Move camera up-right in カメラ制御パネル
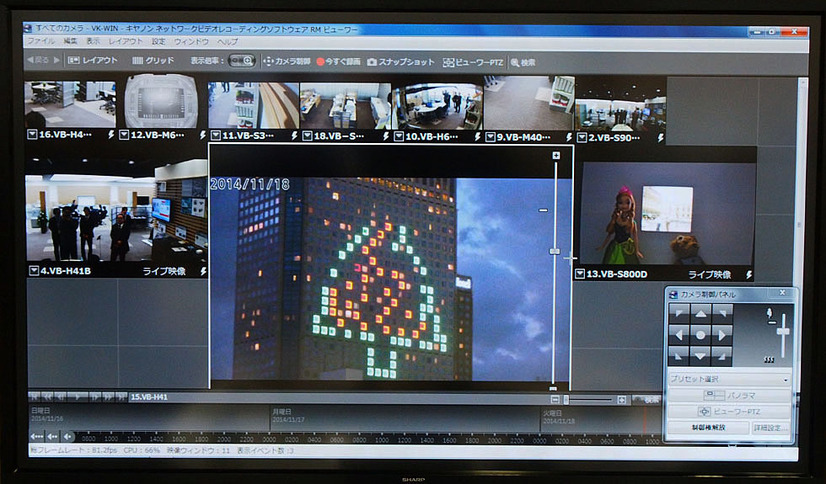Screen dimensions: 826x484 [722, 314]
